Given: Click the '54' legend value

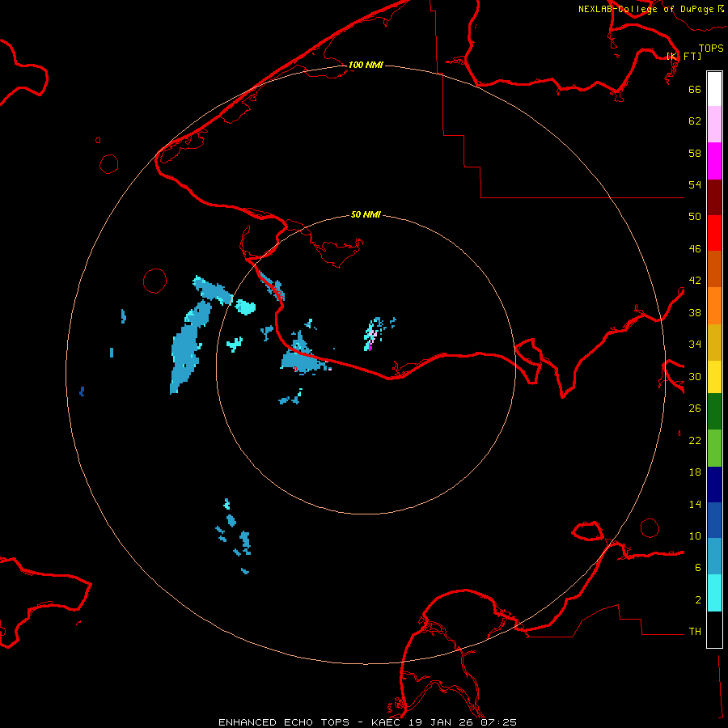Looking at the screenshot, I should click(x=695, y=184).
